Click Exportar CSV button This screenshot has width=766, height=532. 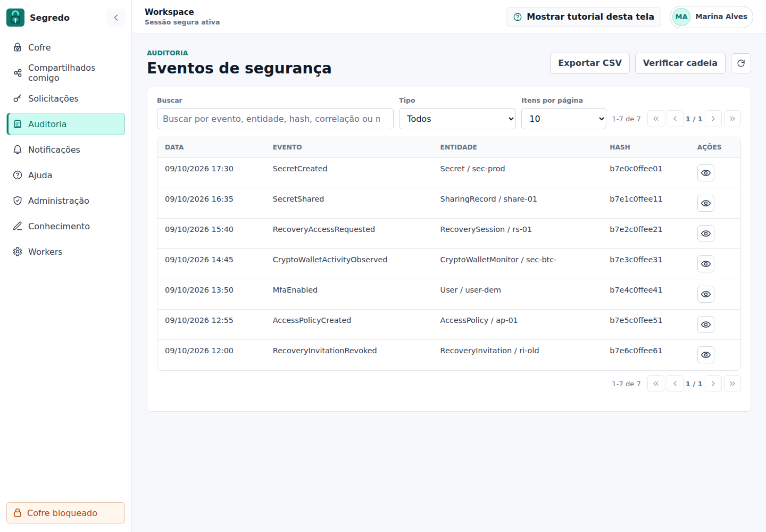pyautogui.click(x=590, y=63)
